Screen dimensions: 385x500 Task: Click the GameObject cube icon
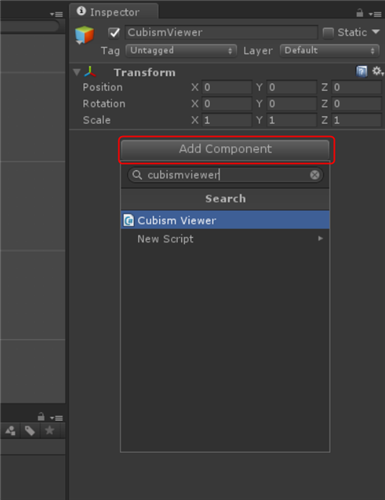tap(84, 35)
